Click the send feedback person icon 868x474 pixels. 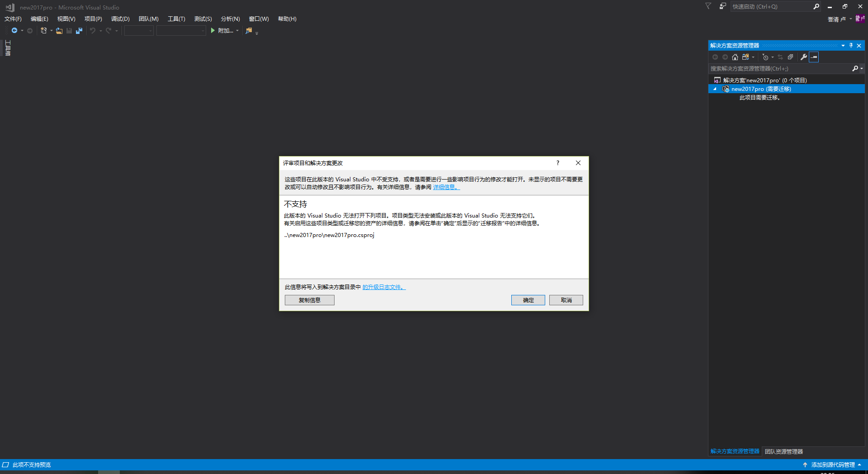click(723, 6)
